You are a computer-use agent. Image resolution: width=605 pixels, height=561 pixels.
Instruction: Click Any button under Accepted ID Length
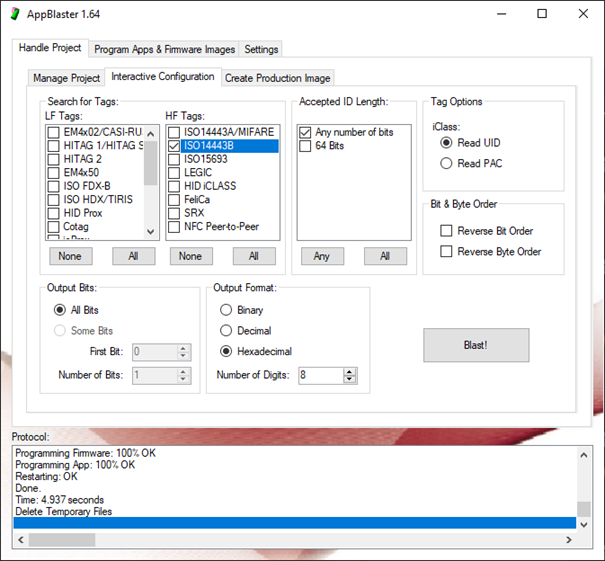click(x=322, y=256)
